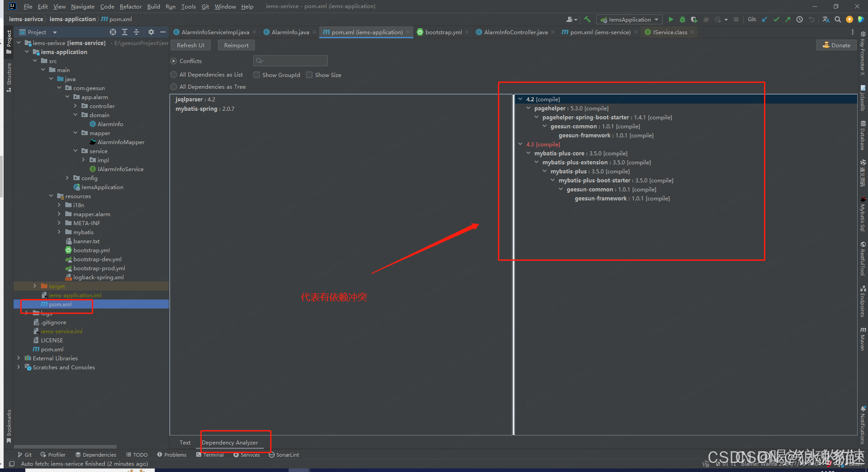This screenshot has height=472, width=868.
Task: Open the Database tool window
Action: point(863,135)
